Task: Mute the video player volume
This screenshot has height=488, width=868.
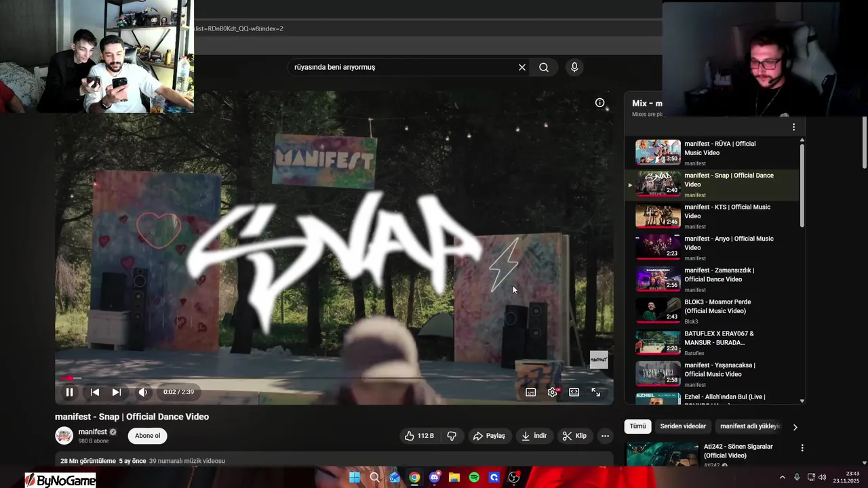Action: tap(143, 392)
